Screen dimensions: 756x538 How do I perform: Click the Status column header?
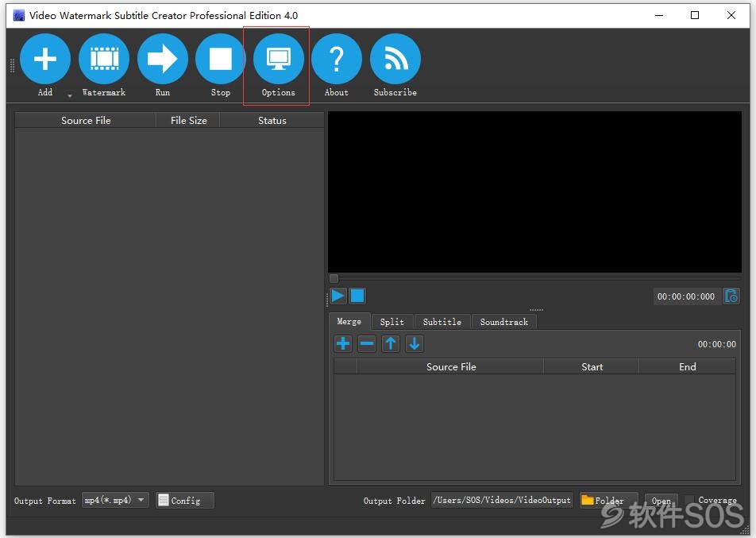272,120
